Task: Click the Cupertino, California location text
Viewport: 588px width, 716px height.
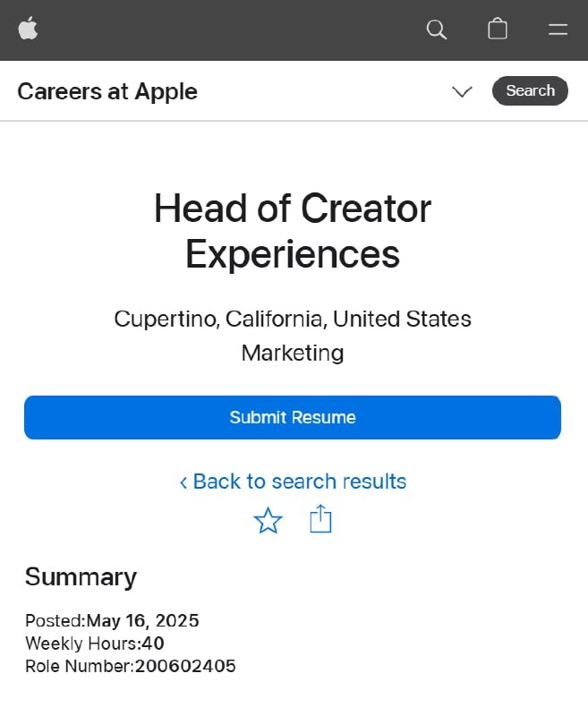Action: pyautogui.click(x=293, y=319)
